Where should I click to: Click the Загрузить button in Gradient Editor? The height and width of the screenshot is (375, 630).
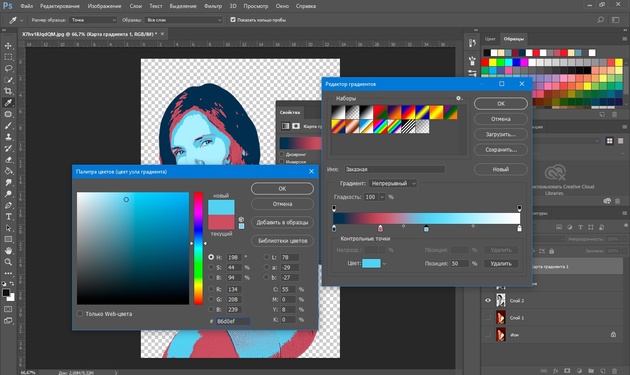[x=501, y=134]
